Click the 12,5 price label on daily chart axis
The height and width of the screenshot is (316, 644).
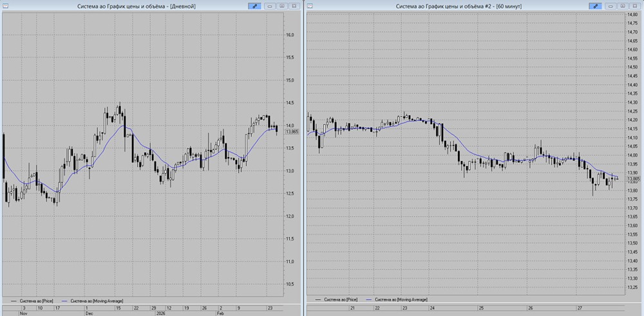pyautogui.click(x=291, y=193)
